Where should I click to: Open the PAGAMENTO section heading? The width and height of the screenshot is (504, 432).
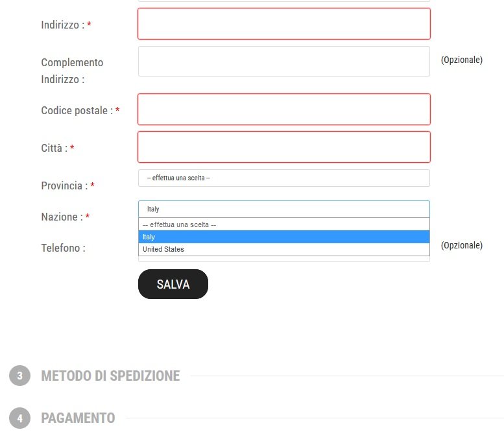[x=78, y=418]
